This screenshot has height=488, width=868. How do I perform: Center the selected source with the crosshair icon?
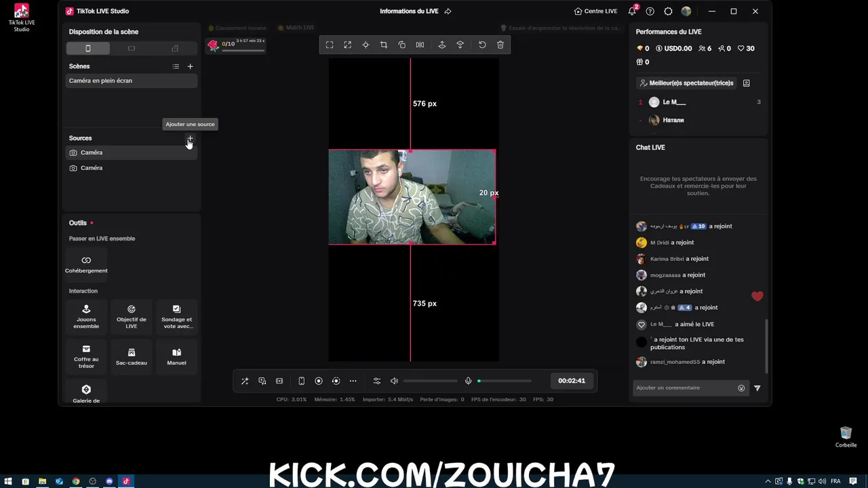point(366,45)
